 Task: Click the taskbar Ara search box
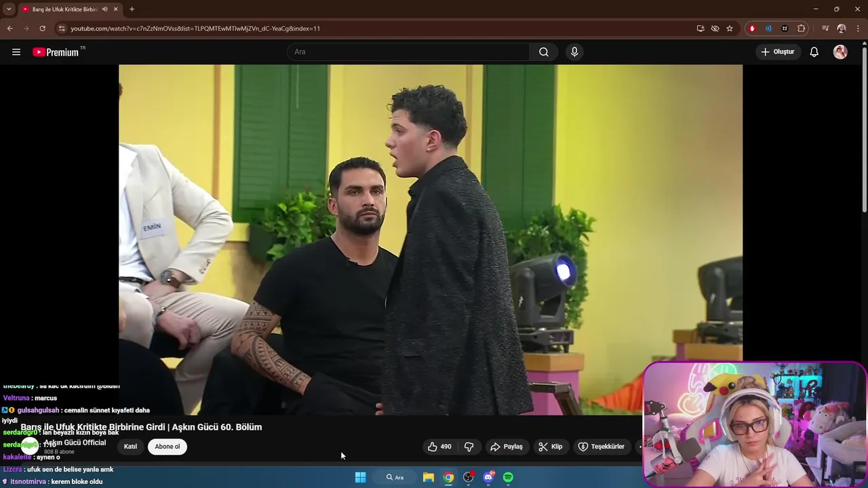click(395, 477)
